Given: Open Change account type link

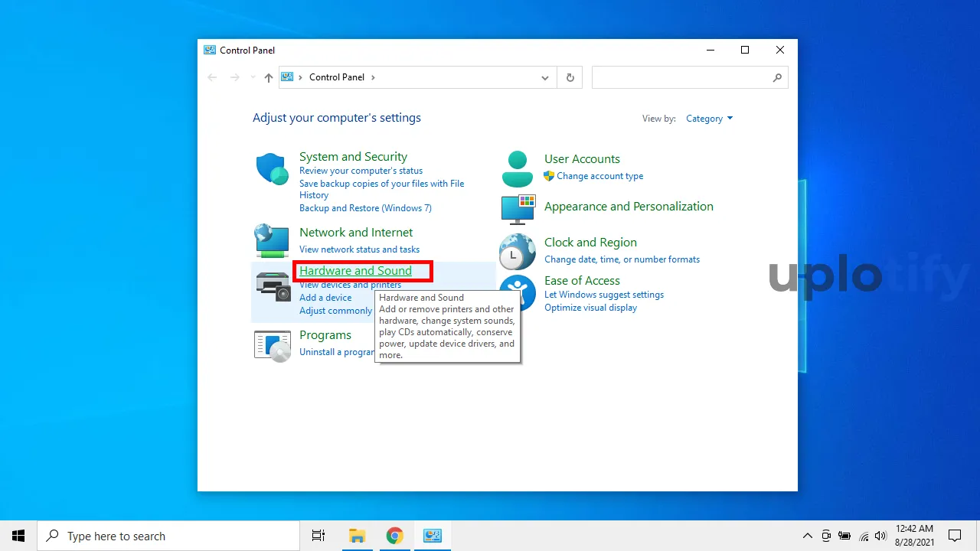Looking at the screenshot, I should coord(599,176).
